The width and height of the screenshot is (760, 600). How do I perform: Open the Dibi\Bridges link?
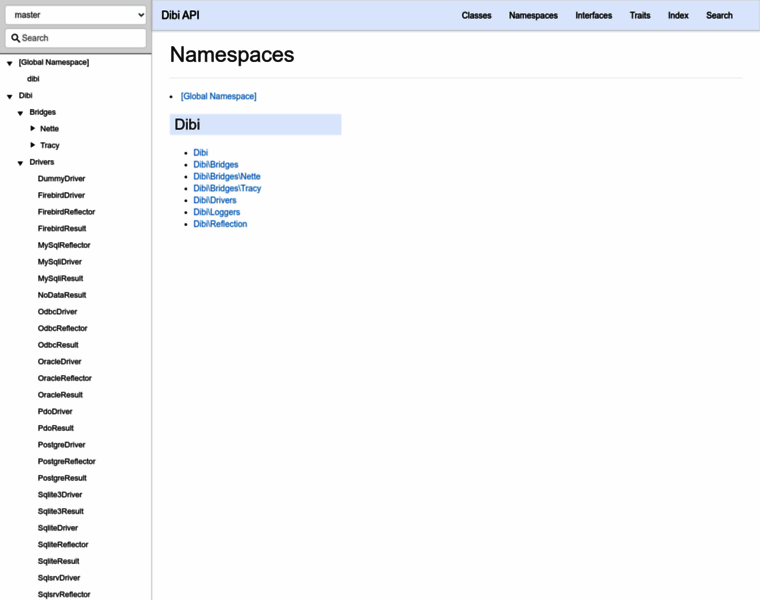[x=216, y=164]
